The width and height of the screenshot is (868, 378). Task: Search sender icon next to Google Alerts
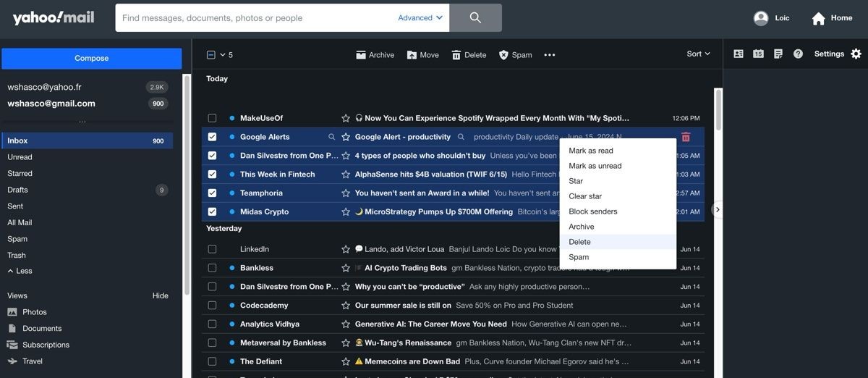[332, 137]
